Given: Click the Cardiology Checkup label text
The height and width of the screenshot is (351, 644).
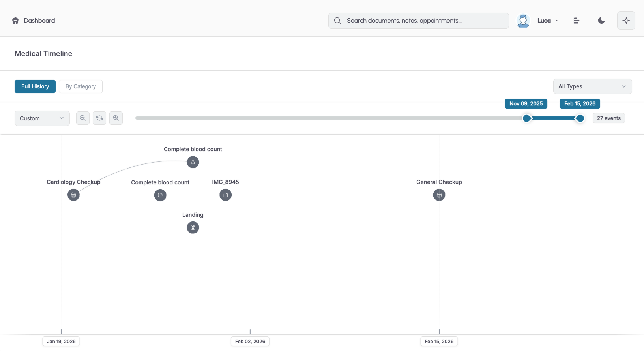Looking at the screenshot, I should 73,182.
